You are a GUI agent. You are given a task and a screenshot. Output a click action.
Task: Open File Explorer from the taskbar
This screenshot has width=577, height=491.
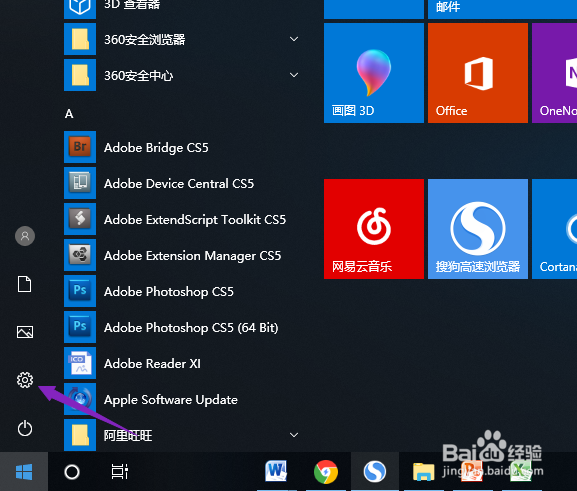pyautogui.click(x=423, y=472)
